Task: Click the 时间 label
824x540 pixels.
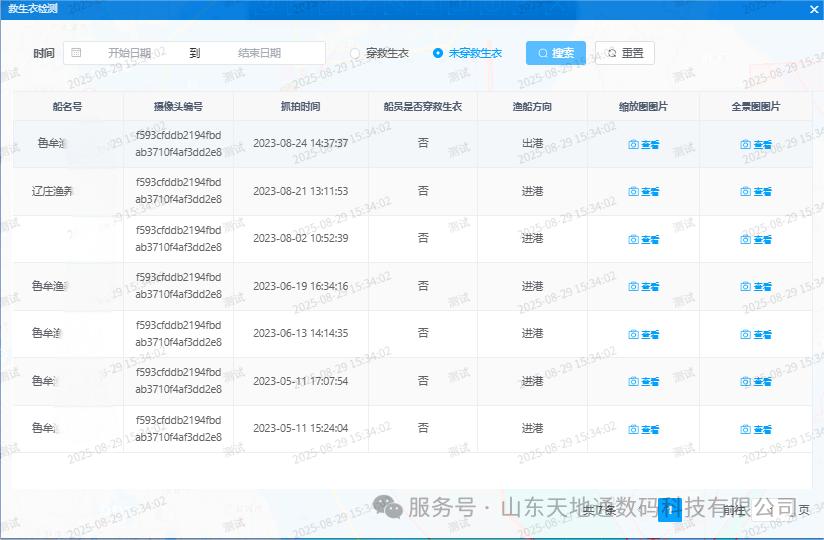Action: coord(44,53)
